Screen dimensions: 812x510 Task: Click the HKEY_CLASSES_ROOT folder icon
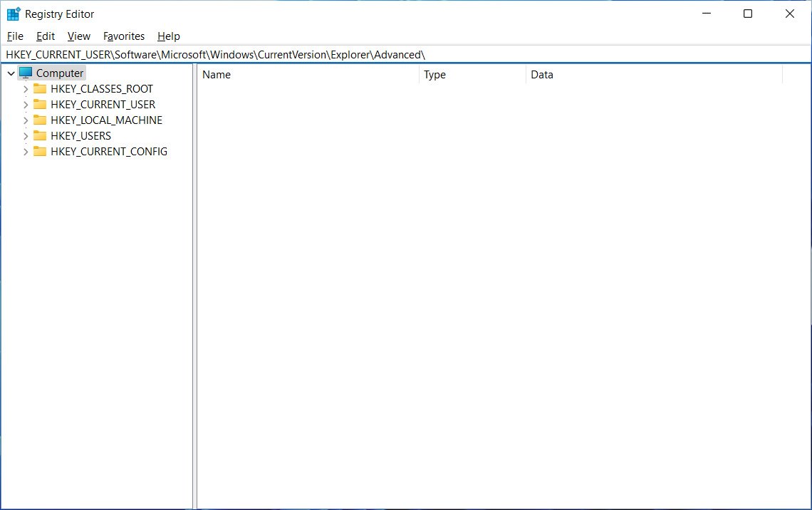[40, 89]
